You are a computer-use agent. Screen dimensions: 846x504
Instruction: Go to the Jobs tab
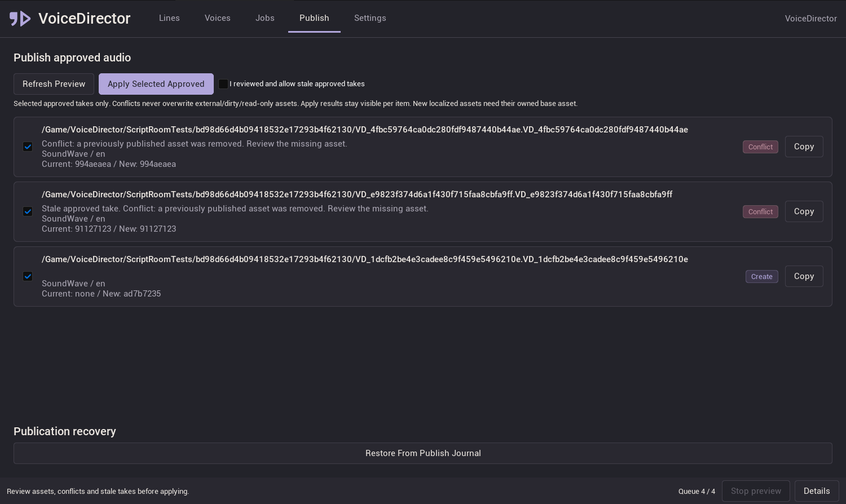(265, 18)
